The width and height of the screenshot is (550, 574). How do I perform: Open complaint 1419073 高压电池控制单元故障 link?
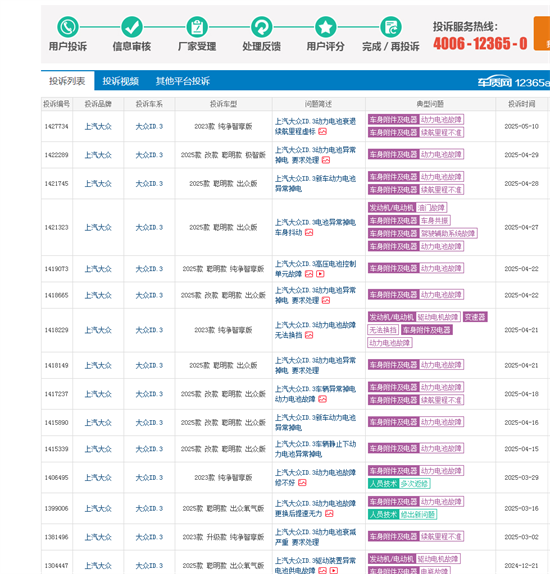point(315,269)
